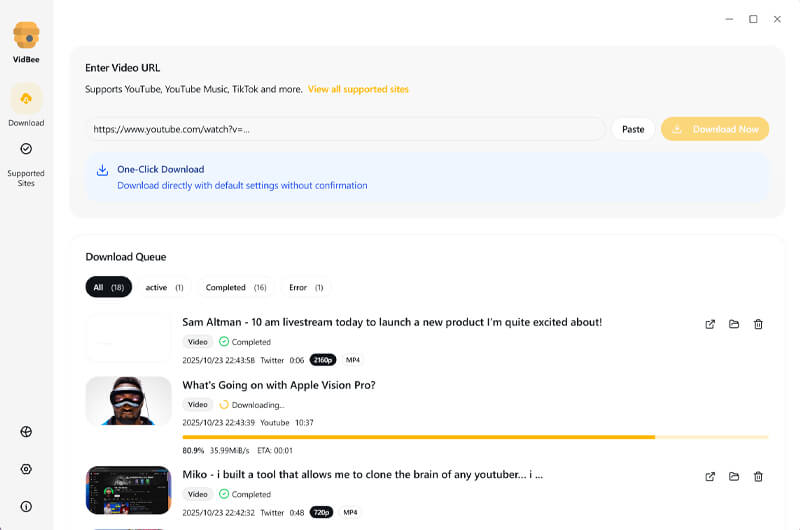The width and height of the screenshot is (800, 530).
Task: Click Video tag on Miko item
Action: 197,494
